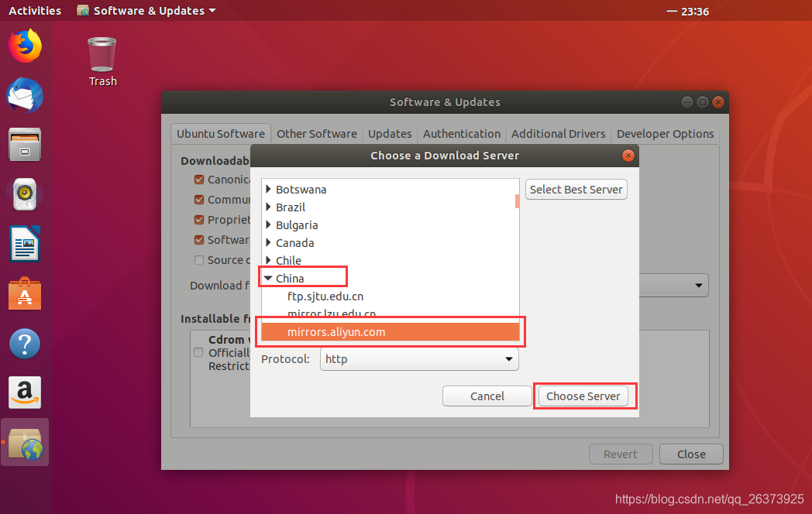Enable the Source code checkbox
The width and height of the screenshot is (812, 514).
pyautogui.click(x=199, y=260)
